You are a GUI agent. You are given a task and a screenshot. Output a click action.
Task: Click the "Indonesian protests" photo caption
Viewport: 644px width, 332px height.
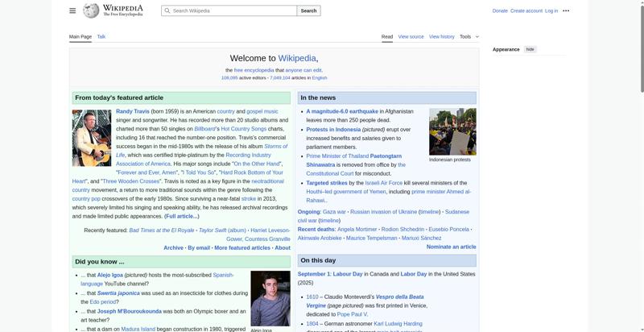(x=450, y=160)
